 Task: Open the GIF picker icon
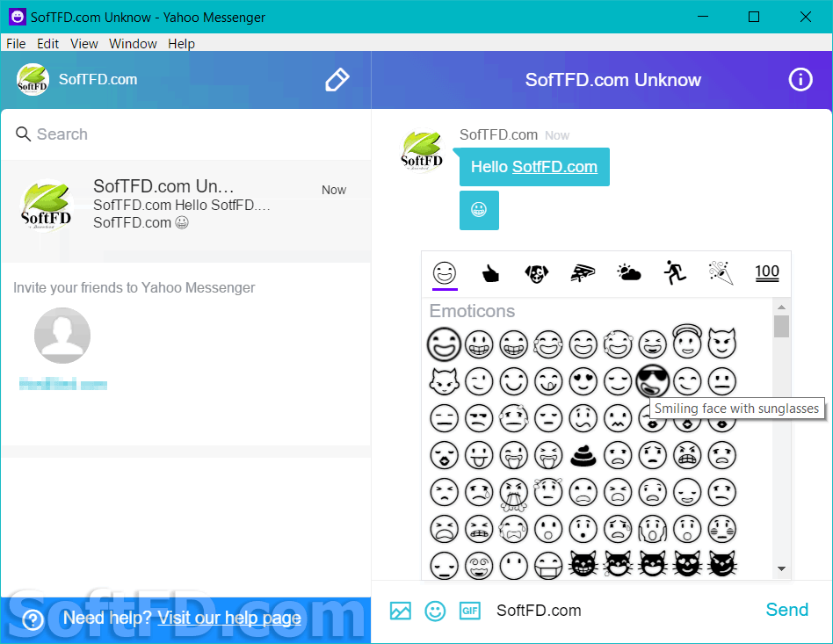coord(469,611)
